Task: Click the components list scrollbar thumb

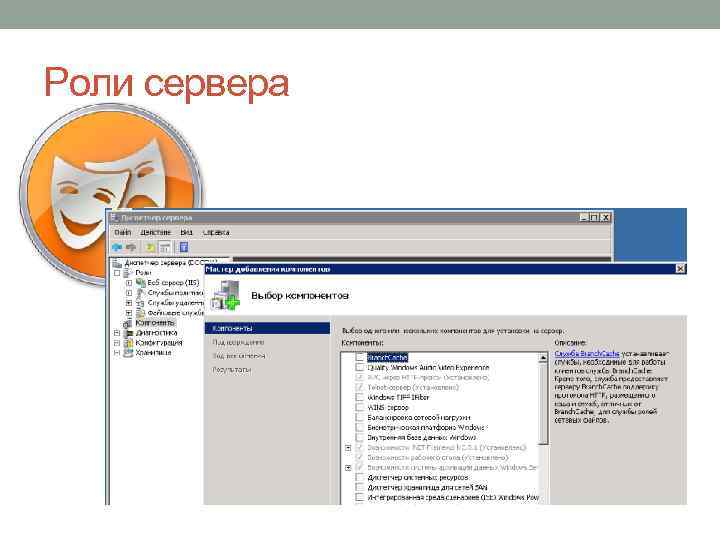Action: 543,404
